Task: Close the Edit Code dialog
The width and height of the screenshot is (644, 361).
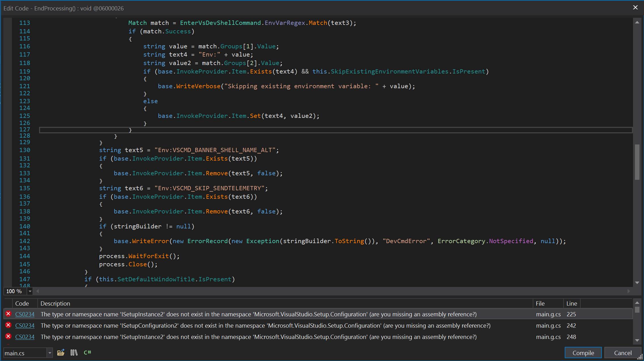Action: pyautogui.click(x=635, y=8)
